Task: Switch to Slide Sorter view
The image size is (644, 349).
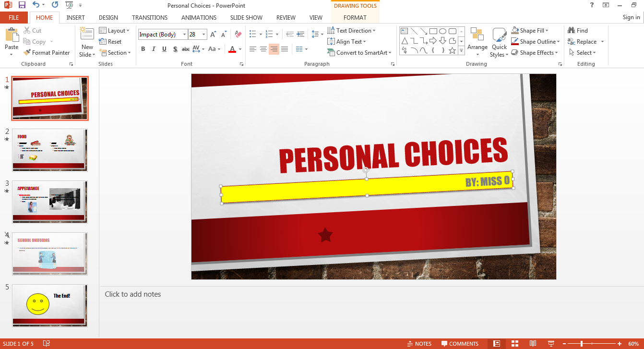Action: [515, 344]
